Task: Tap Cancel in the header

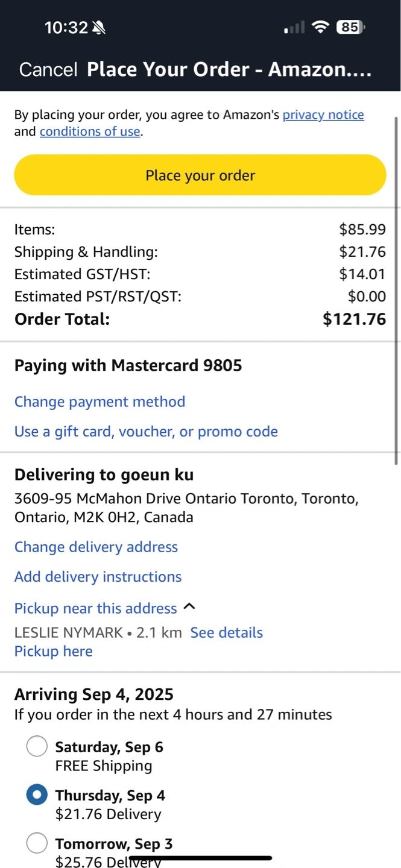Action: pos(48,70)
